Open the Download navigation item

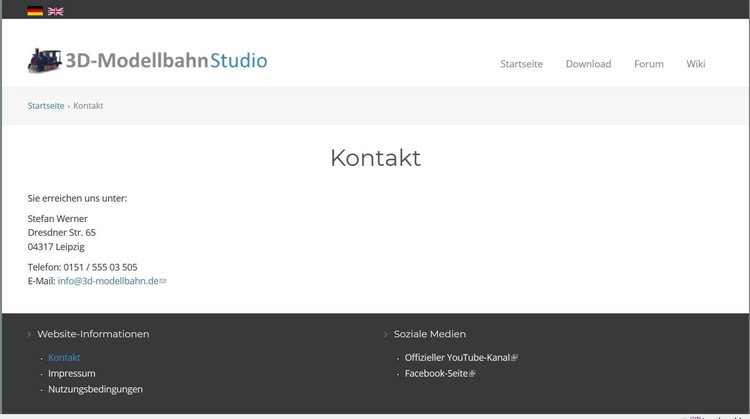click(x=588, y=64)
